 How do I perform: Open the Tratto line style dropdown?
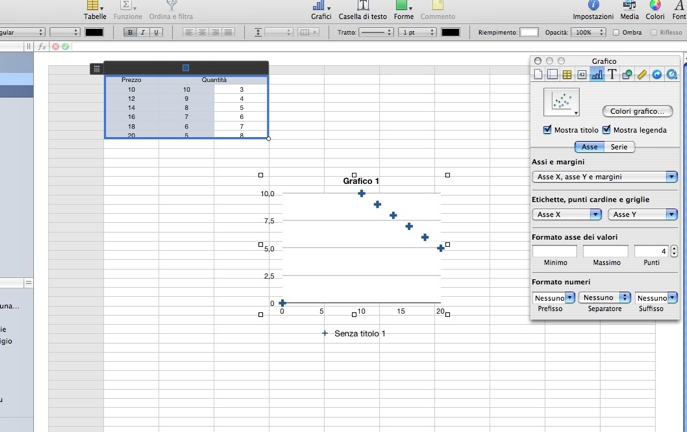[x=375, y=32]
